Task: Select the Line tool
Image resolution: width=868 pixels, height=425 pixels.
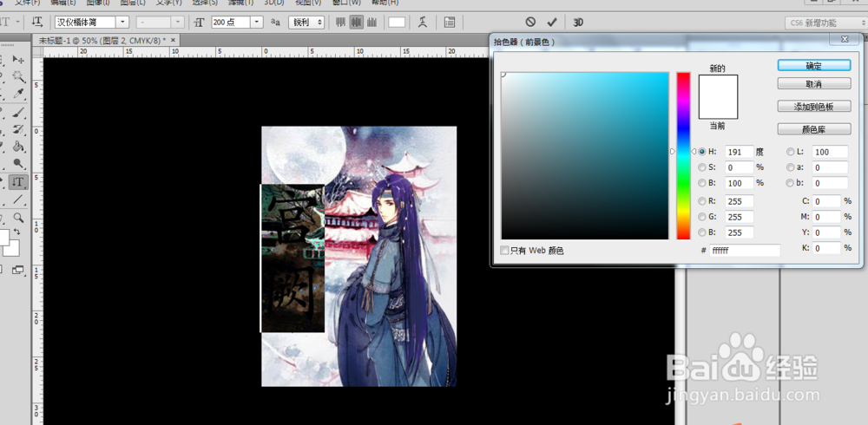Action: pos(18,199)
